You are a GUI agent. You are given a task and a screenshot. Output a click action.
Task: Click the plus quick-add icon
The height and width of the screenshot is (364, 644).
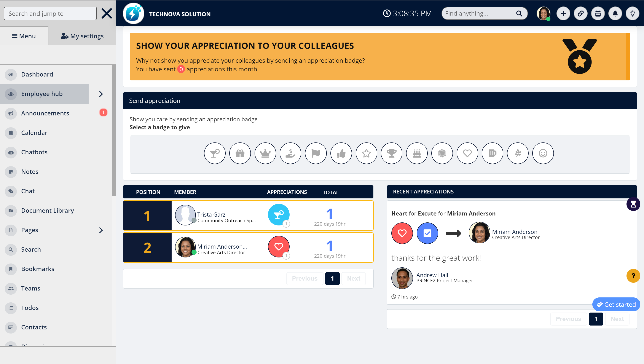[x=563, y=13]
